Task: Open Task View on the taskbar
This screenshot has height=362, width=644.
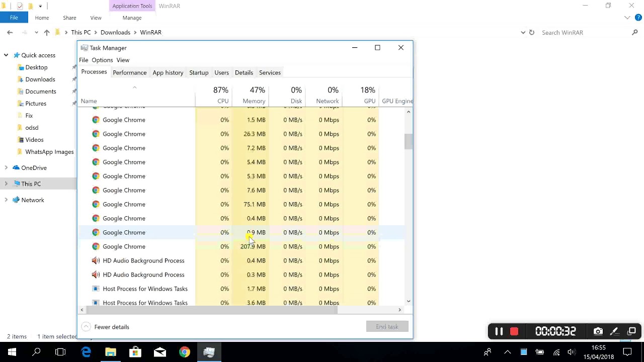Action: pos(60,352)
